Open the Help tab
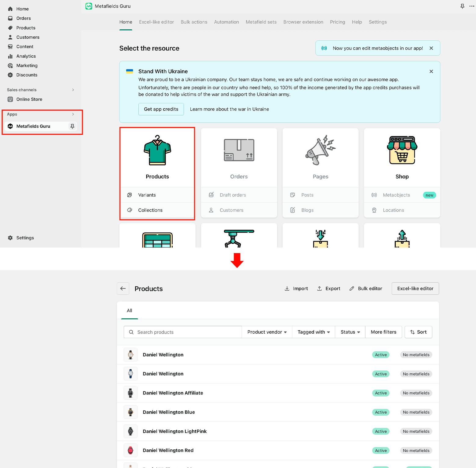The height and width of the screenshot is (468, 476). [x=357, y=22]
